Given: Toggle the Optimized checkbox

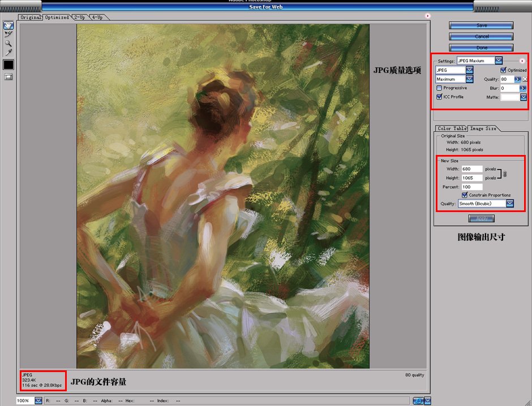Looking at the screenshot, I should coord(504,70).
